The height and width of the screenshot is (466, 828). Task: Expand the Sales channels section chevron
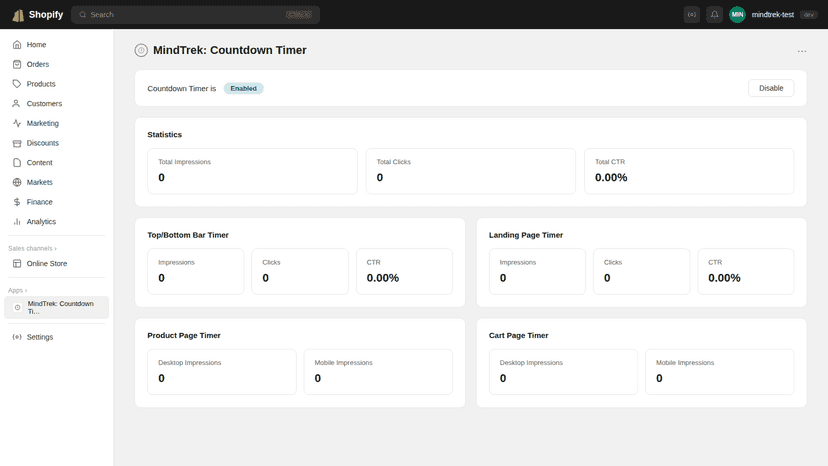click(x=55, y=249)
